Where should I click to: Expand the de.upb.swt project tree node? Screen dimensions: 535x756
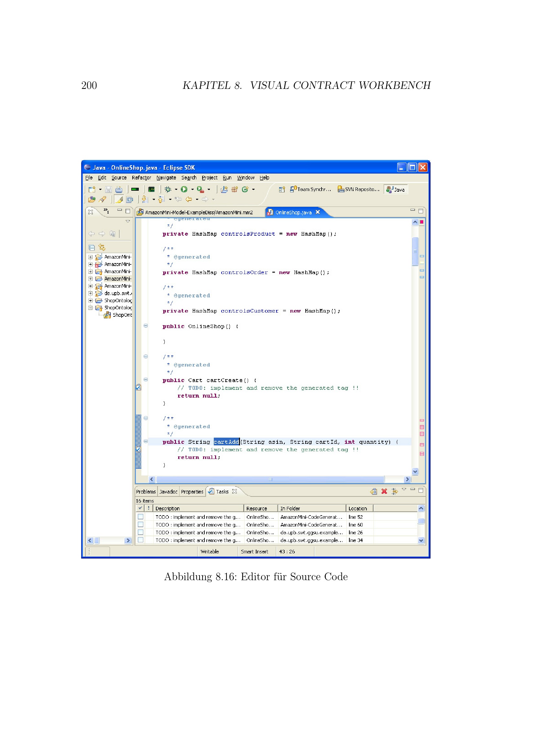pyautogui.click(x=90, y=293)
